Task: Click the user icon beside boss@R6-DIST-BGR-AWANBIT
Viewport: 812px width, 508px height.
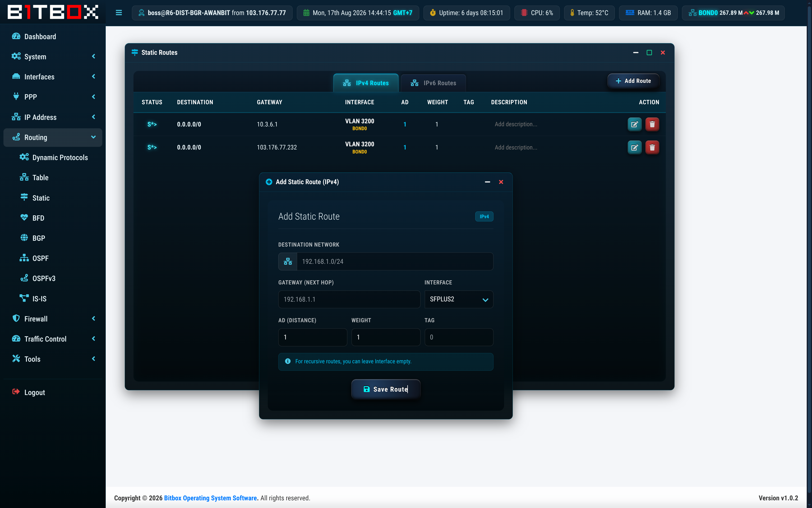Action: pos(141,13)
